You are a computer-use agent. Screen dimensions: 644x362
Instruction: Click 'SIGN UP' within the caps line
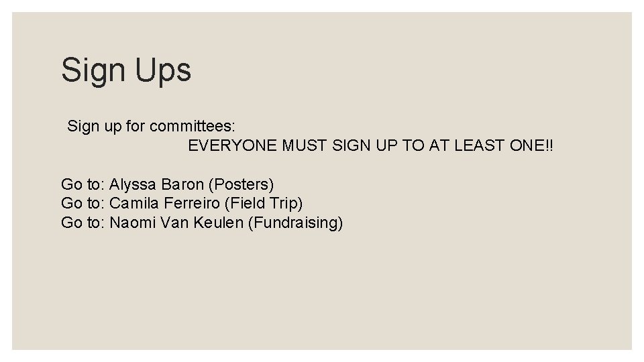point(365,145)
